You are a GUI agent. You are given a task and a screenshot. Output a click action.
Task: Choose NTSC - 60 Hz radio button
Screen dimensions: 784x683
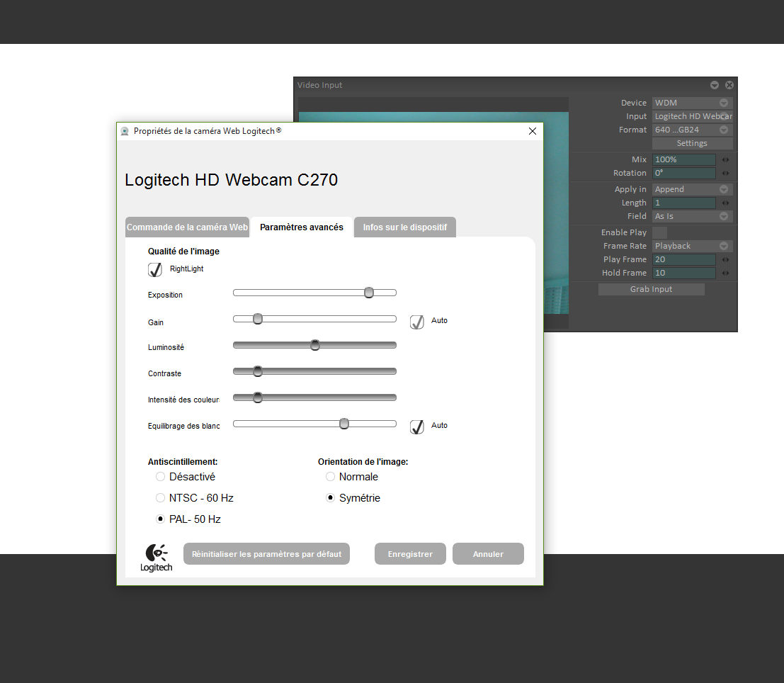(x=160, y=498)
